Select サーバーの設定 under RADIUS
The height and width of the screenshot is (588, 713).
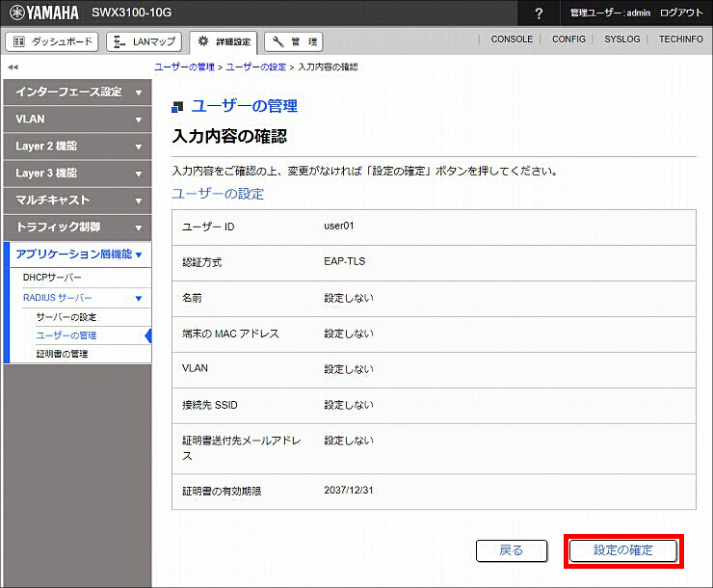tap(66, 317)
